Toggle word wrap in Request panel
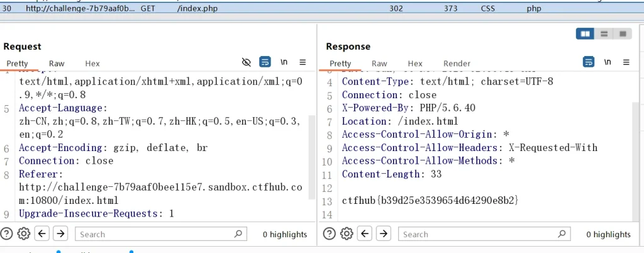The height and width of the screenshot is (253, 644). click(x=265, y=62)
